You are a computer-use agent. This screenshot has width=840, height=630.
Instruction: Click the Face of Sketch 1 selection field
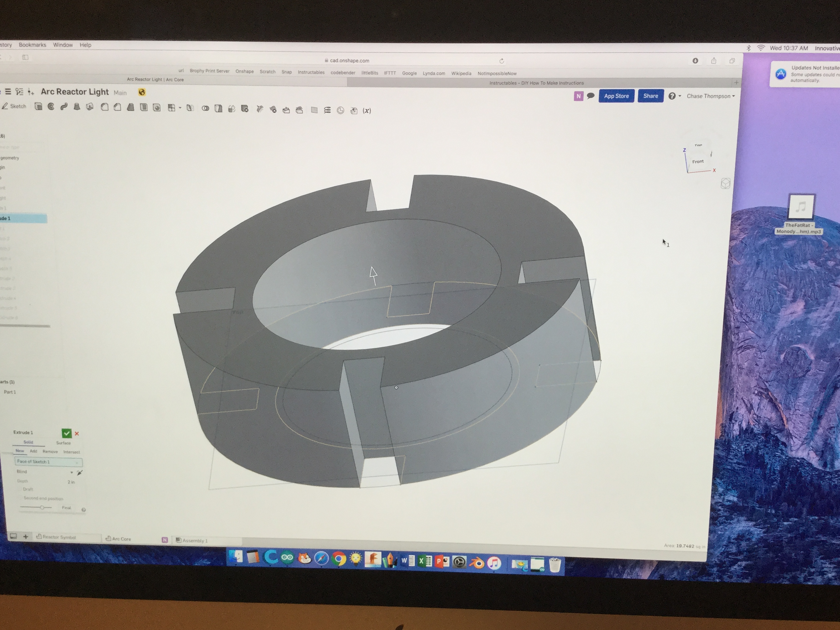[48, 462]
